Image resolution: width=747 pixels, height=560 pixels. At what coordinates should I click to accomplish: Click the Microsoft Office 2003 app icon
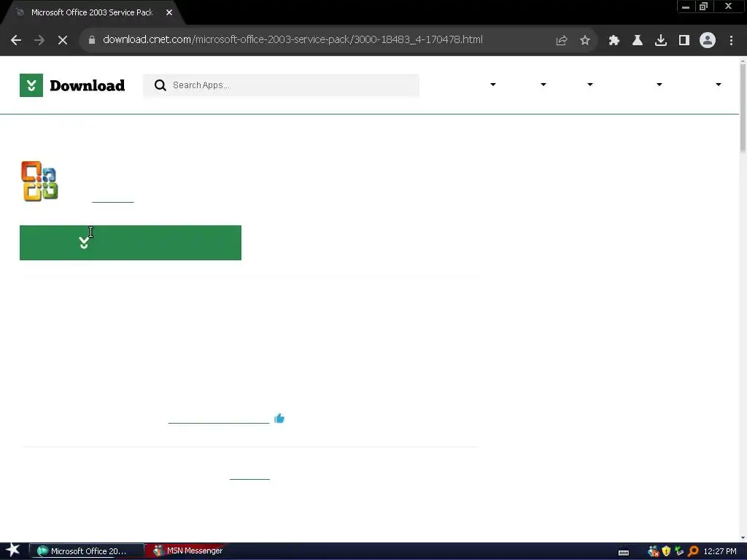point(39,181)
